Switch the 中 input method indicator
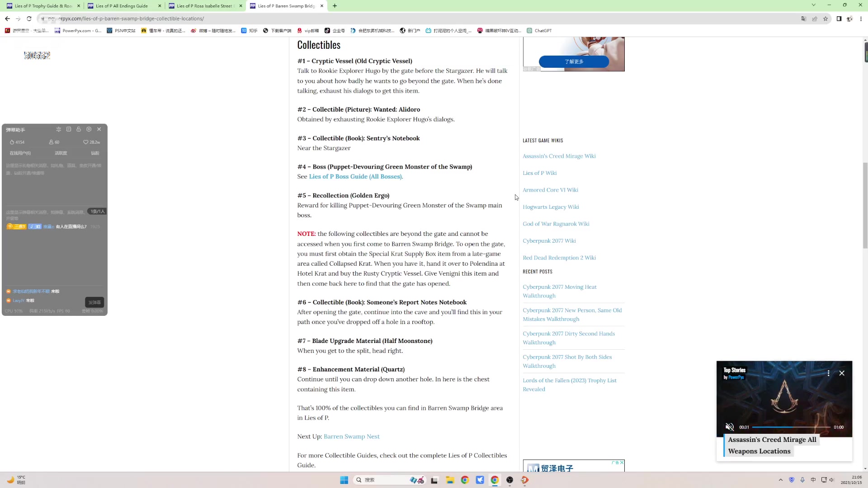The image size is (868, 488). [x=813, y=480]
